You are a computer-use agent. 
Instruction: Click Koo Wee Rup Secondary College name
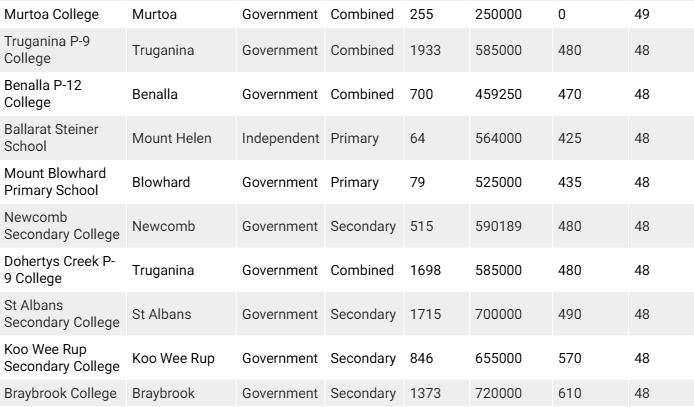(x=62, y=358)
